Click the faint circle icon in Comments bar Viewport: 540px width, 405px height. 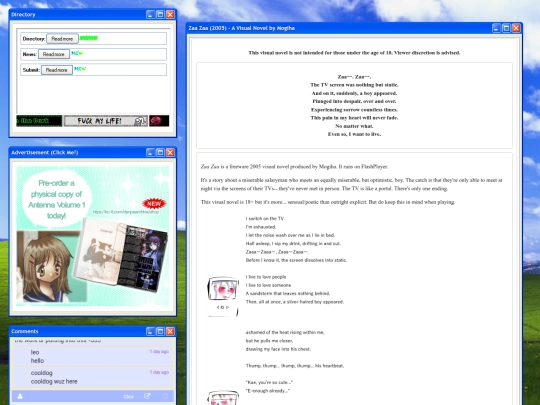[165, 396]
